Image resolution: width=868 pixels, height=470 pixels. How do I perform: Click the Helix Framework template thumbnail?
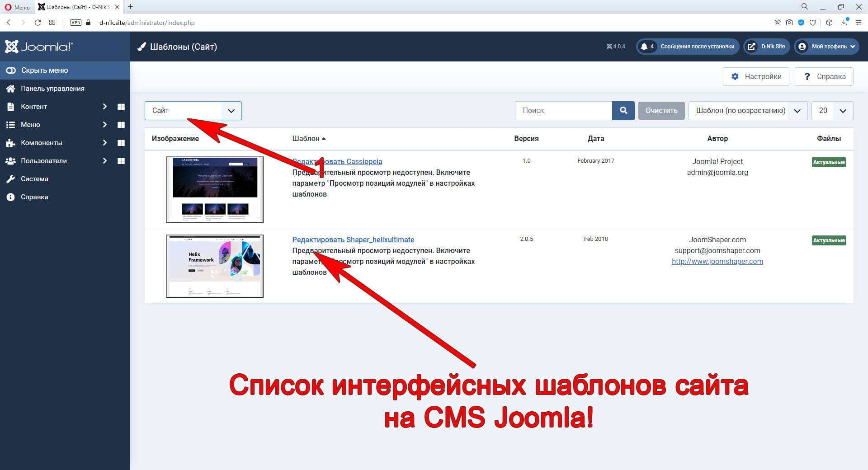click(215, 266)
